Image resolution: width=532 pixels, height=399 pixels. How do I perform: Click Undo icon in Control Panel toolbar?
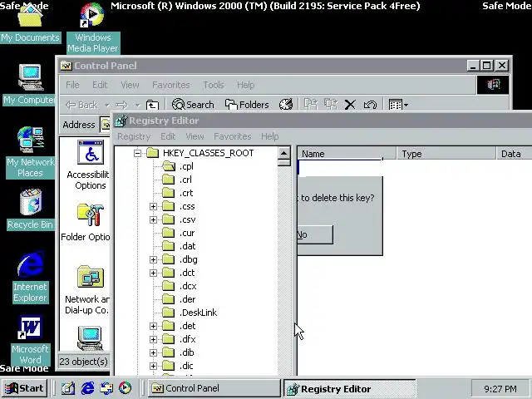pyautogui.click(x=370, y=105)
